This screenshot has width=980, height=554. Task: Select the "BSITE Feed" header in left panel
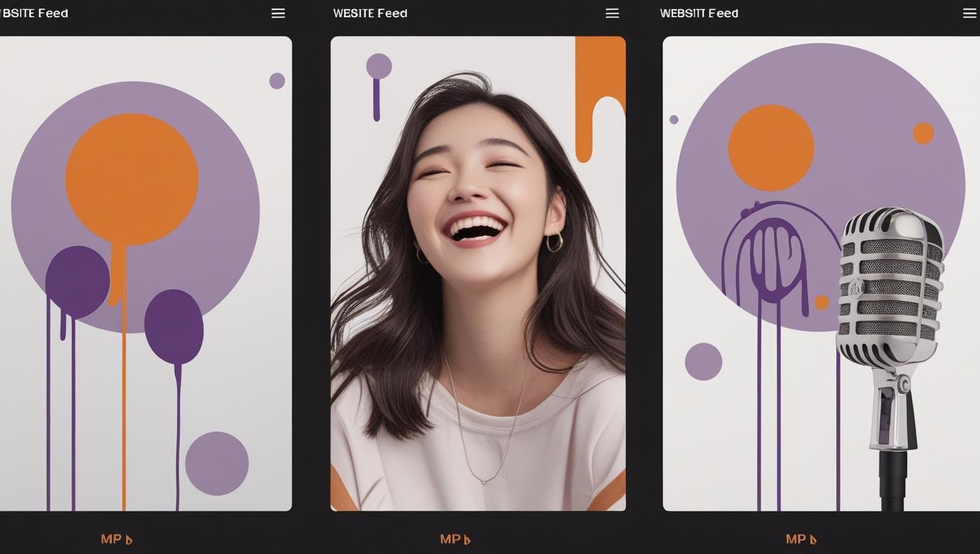point(35,13)
